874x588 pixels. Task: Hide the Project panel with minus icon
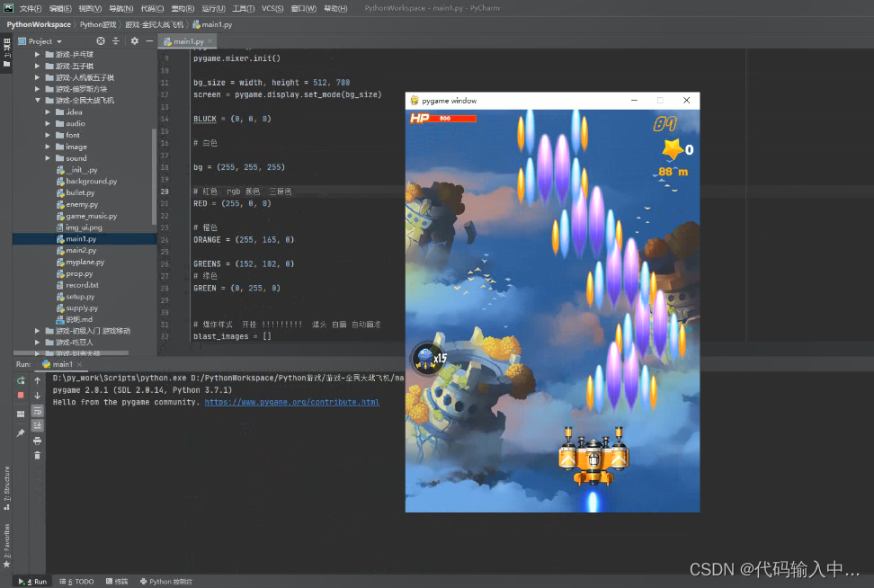(x=149, y=41)
